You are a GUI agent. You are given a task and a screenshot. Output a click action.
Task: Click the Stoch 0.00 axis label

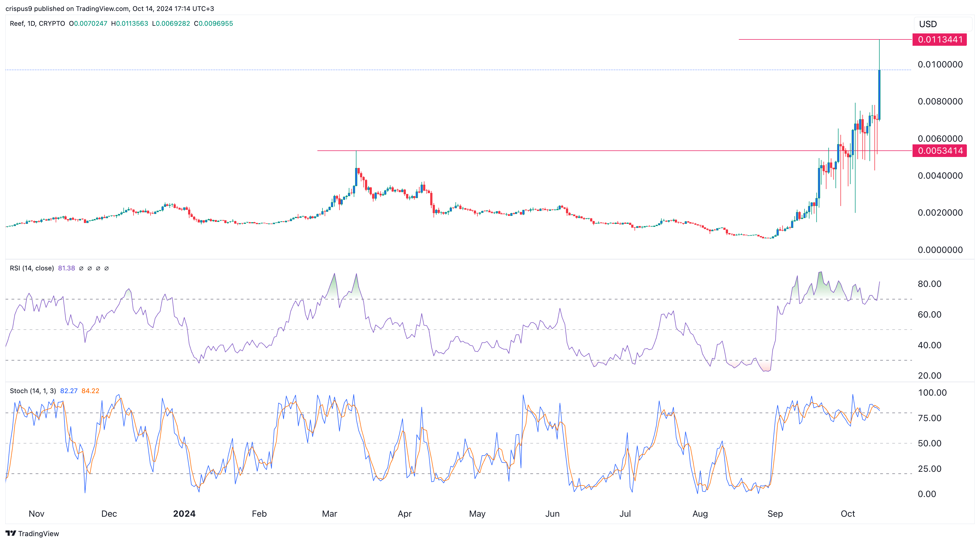pyautogui.click(x=927, y=494)
